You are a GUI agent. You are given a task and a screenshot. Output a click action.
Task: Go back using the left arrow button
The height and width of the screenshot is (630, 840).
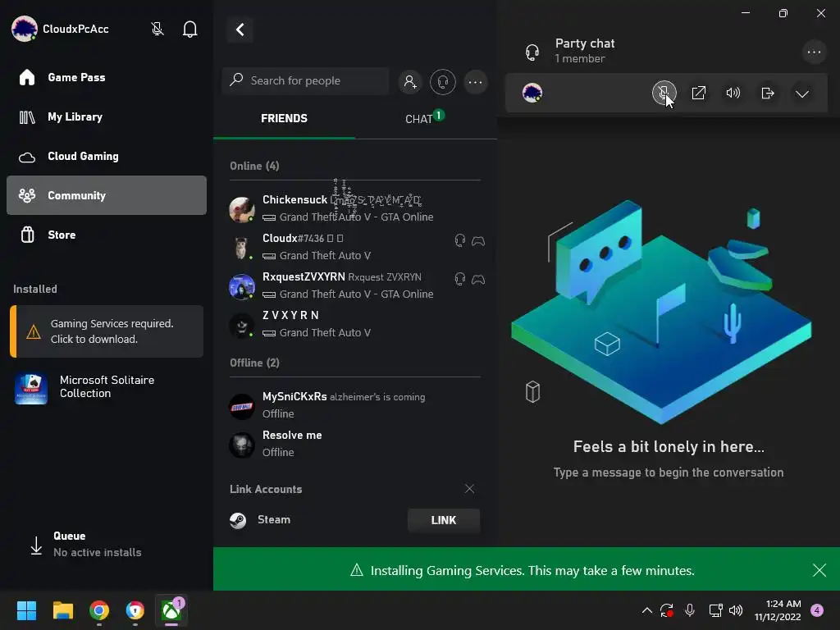coord(240,30)
